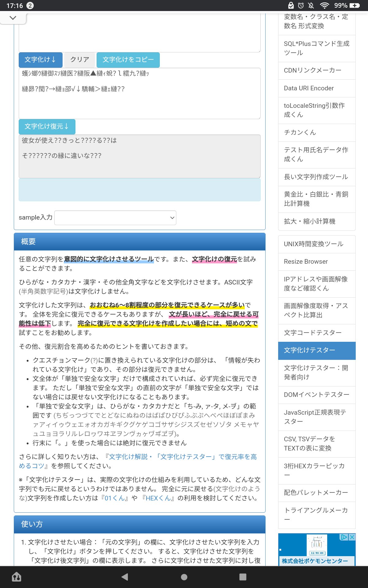Tap the Android back navigation icon

[125, 577]
